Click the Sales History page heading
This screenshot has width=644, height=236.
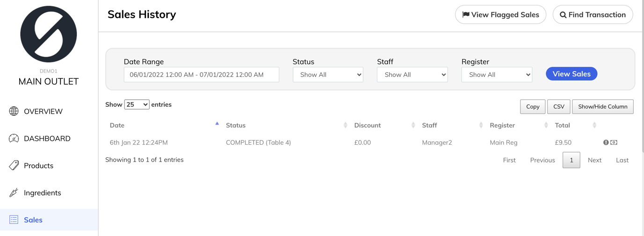pyautogui.click(x=142, y=15)
